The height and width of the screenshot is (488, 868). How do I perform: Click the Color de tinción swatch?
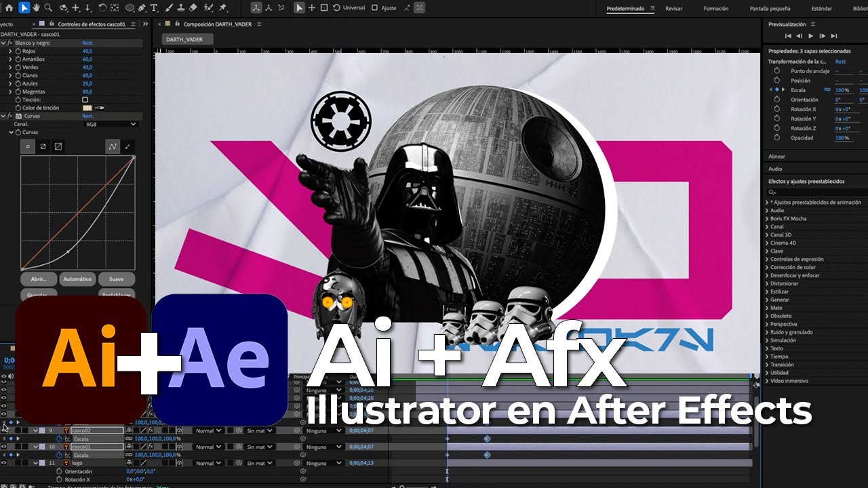[x=87, y=108]
